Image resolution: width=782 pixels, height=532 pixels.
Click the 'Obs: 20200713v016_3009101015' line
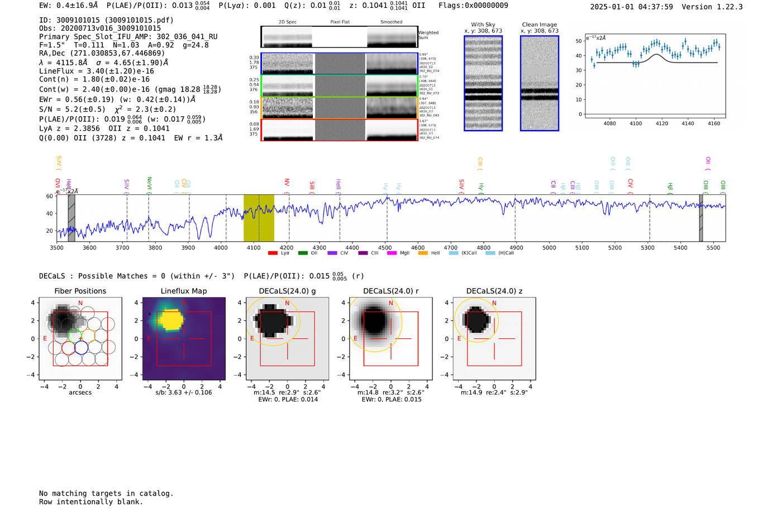(x=100, y=28)
